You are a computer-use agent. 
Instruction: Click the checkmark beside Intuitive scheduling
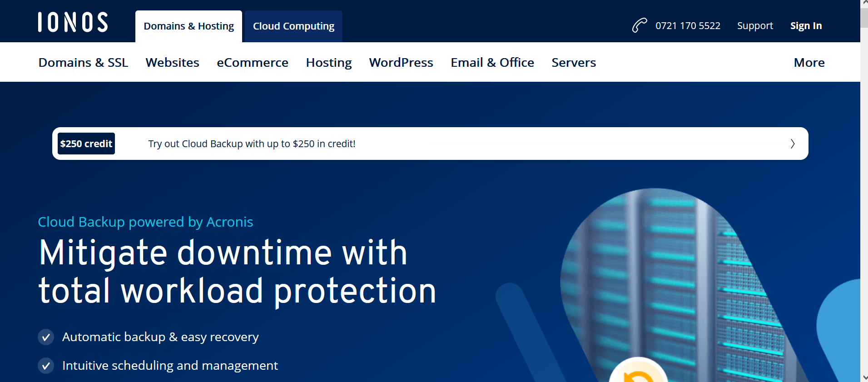click(x=46, y=366)
